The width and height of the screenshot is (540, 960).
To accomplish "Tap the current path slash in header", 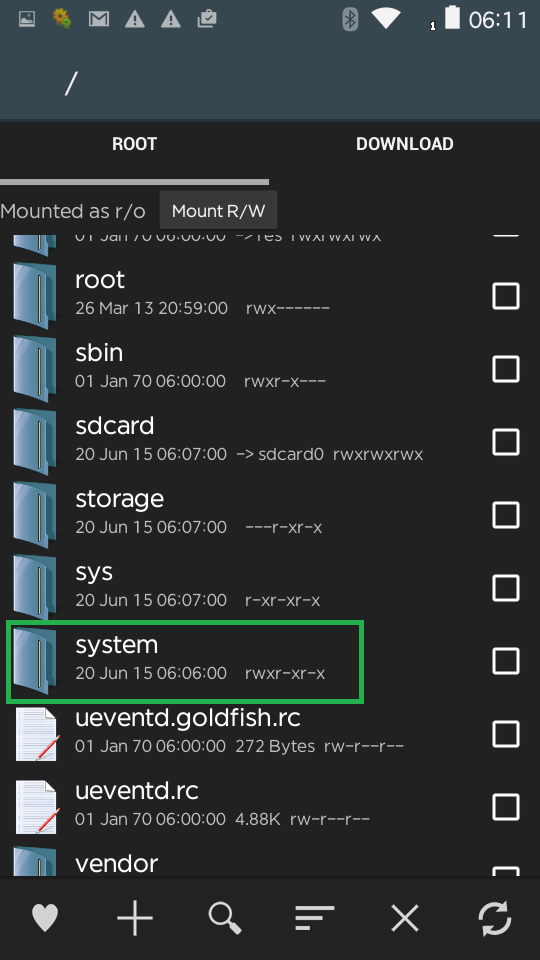I will click(71, 83).
